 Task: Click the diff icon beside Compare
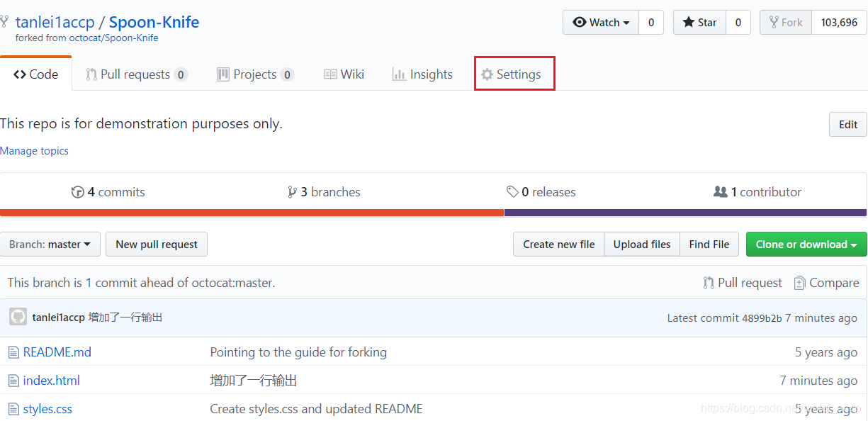point(799,283)
